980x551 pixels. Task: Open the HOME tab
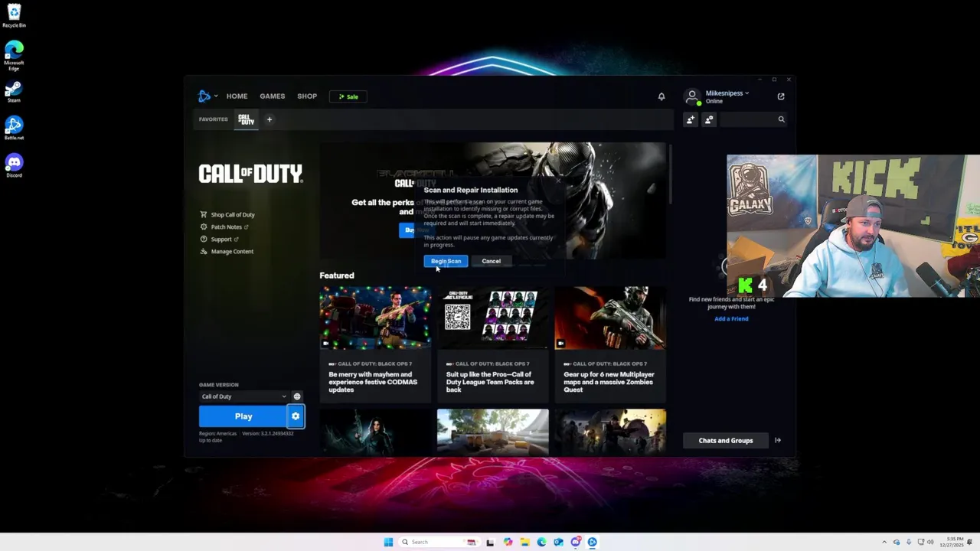(237, 96)
